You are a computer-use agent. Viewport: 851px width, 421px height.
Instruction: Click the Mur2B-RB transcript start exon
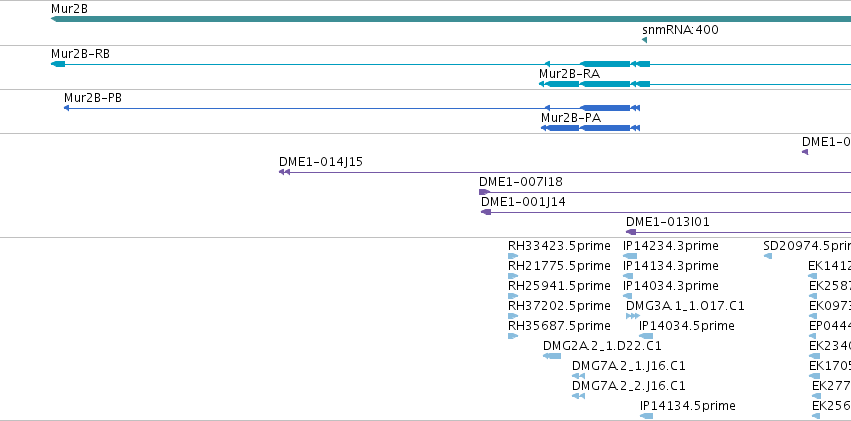pyautogui.click(x=58, y=64)
